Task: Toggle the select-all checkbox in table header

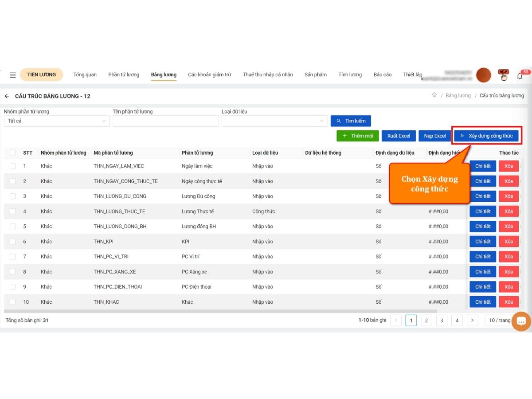Action: coord(12,153)
